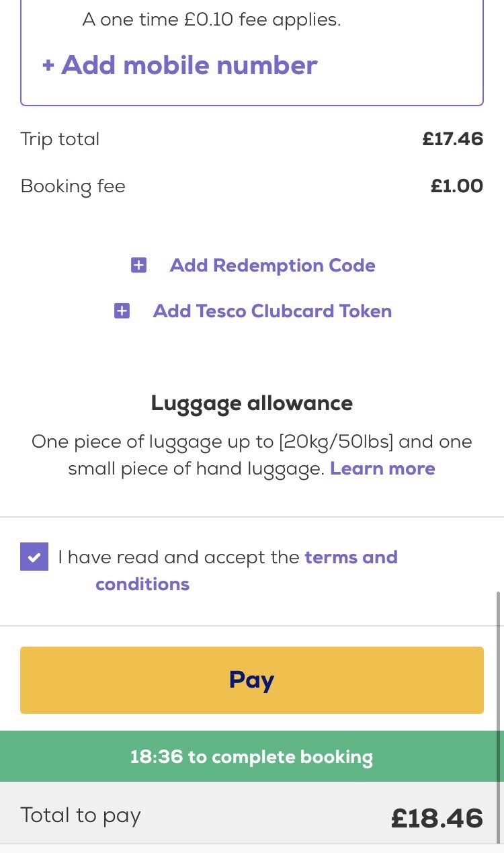Click the Total to pay amount £18.46
The image size is (504, 853).
pyautogui.click(x=437, y=818)
